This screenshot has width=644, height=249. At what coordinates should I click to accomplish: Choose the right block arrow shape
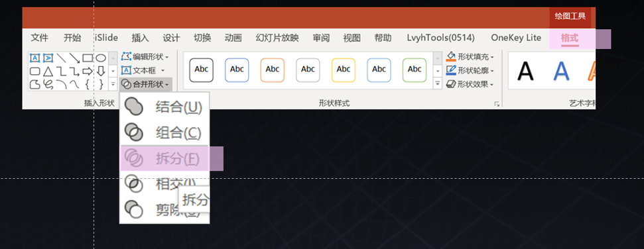tap(88, 72)
